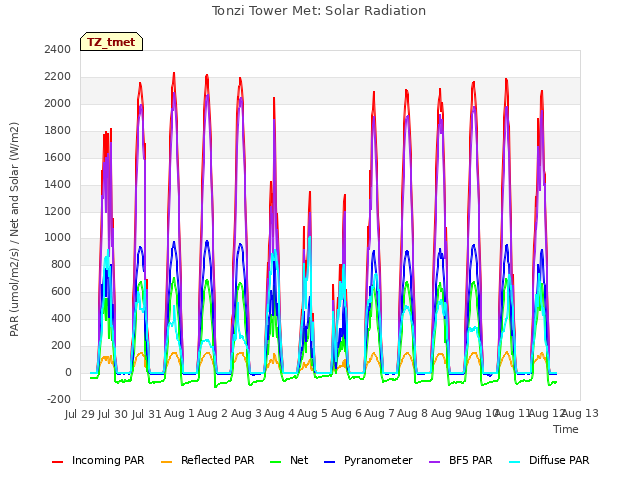Select the Pyranometer blue legend swatch
Screen dimensions: 640x480
[x=329, y=461]
